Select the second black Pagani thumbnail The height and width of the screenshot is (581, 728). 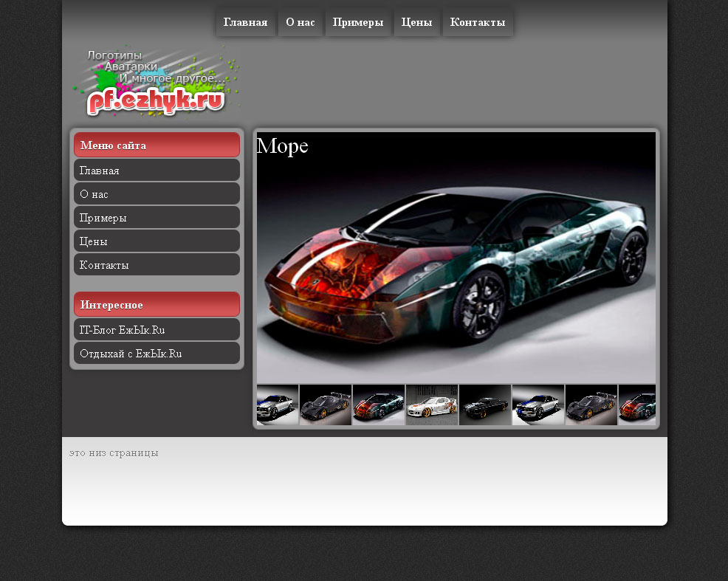point(591,405)
